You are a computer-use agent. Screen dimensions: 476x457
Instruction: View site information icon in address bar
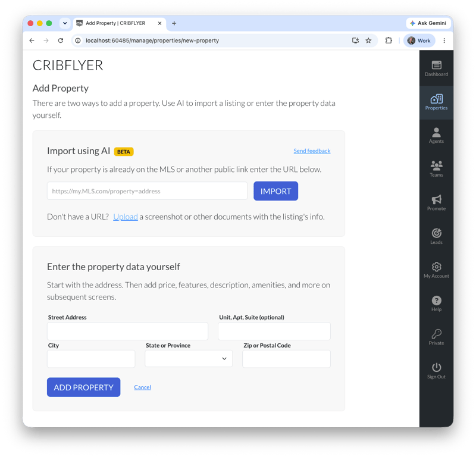78,40
